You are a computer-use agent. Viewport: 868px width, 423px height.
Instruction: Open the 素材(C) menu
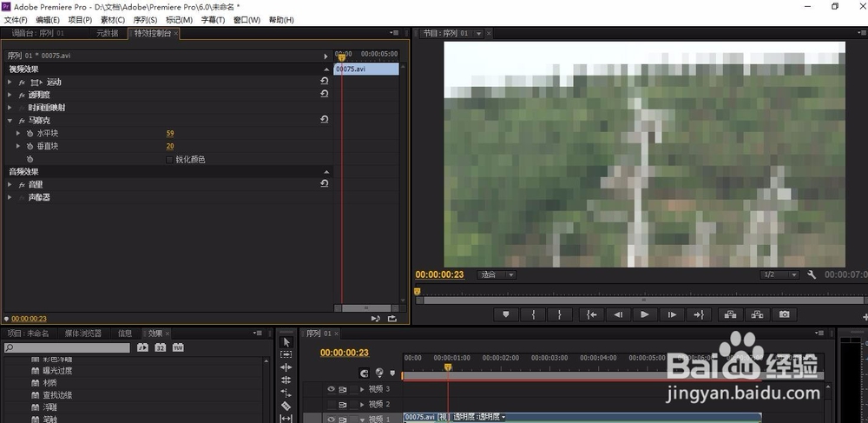(112, 20)
